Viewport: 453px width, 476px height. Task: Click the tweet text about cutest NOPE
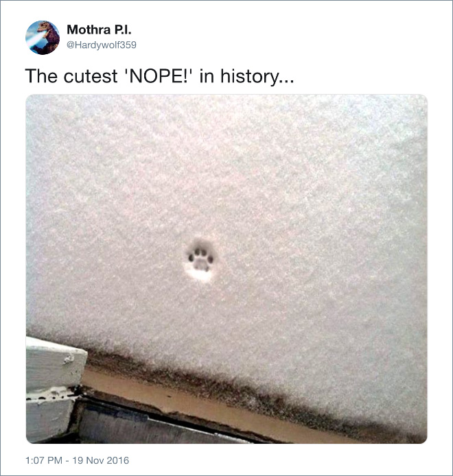[159, 76]
